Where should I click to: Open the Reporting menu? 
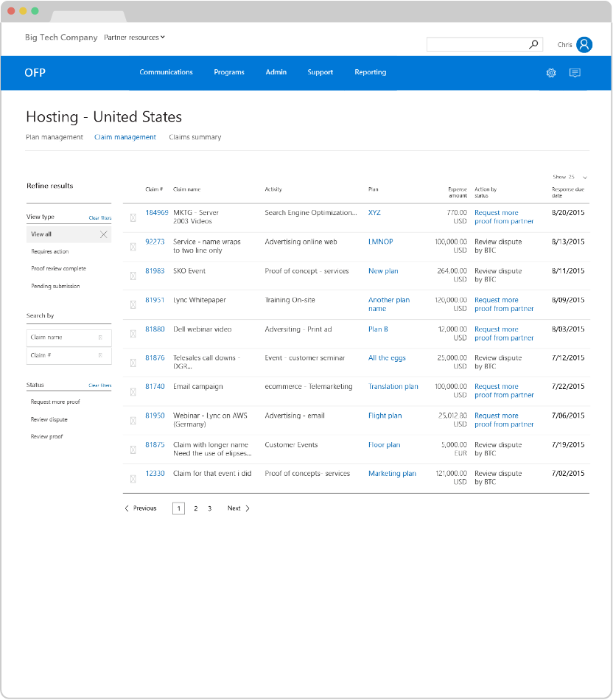pyautogui.click(x=370, y=72)
